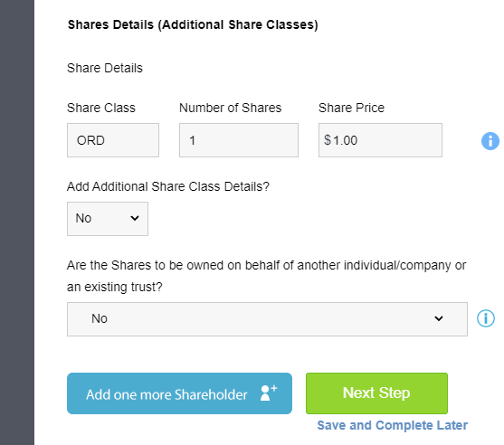Click the dollar sign in Share Price field
The image size is (504, 445).
point(328,140)
